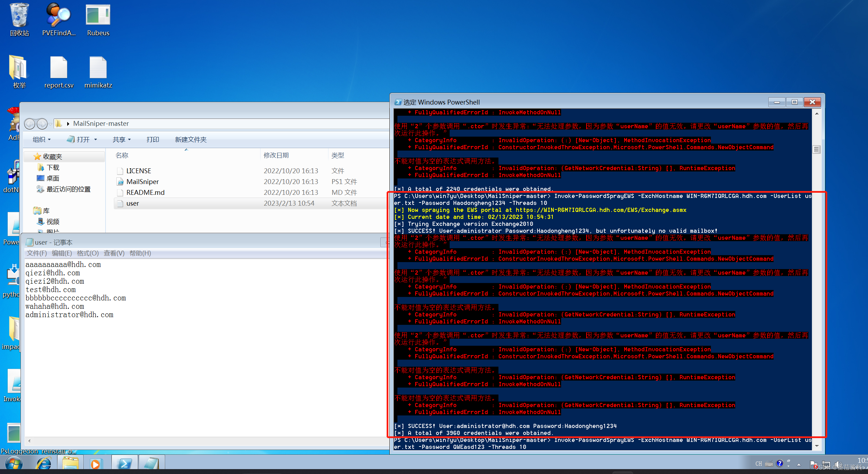The width and height of the screenshot is (868, 474).
Task: Click 新建文件夹 in Explorer toolbar
Action: point(191,139)
